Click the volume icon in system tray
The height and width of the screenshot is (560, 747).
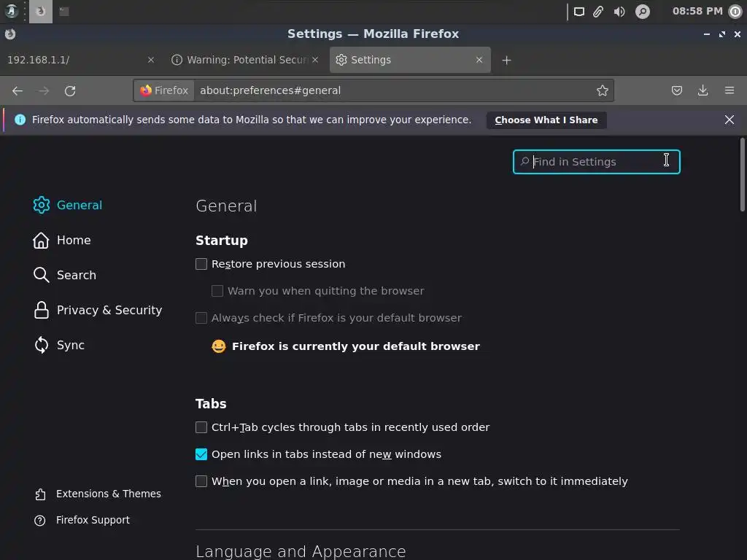tap(619, 11)
